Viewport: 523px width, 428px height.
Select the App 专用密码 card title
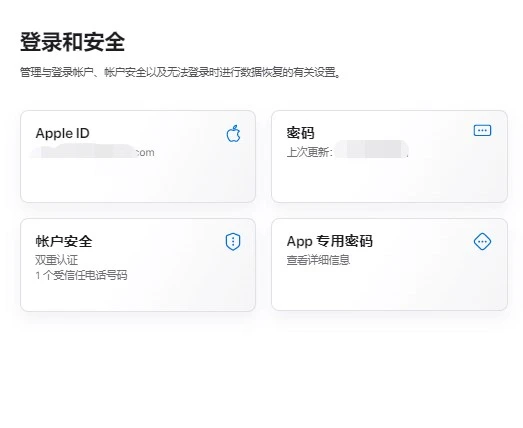coord(330,241)
